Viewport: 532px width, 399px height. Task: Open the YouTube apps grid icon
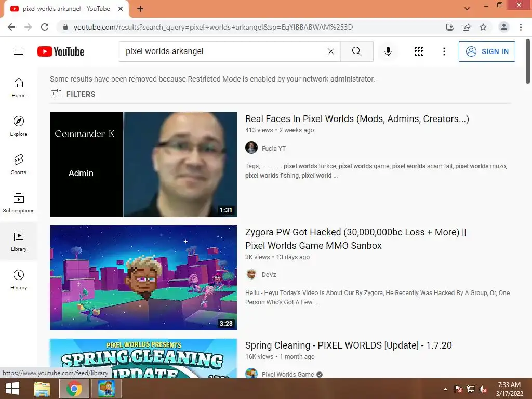click(x=419, y=51)
